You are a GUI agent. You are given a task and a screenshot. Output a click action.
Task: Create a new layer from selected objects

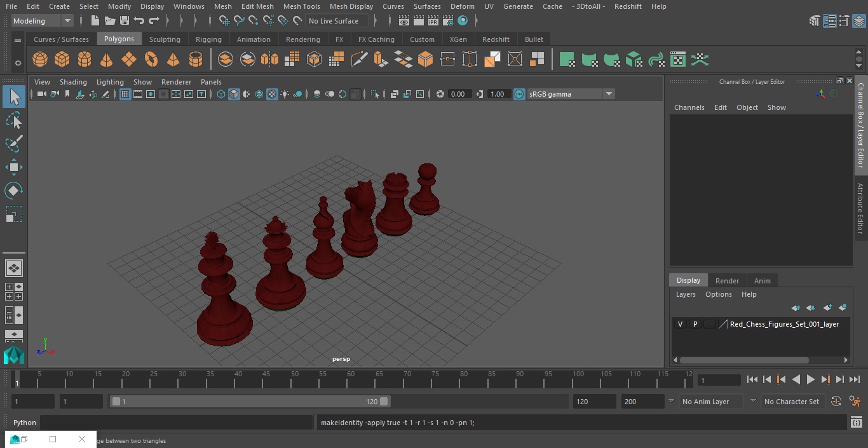coord(843,308)
